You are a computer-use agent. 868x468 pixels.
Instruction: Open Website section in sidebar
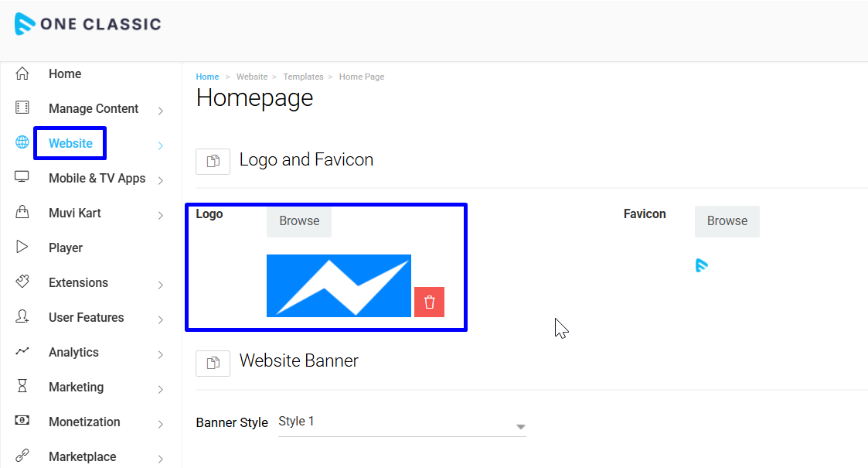[70, 143]
